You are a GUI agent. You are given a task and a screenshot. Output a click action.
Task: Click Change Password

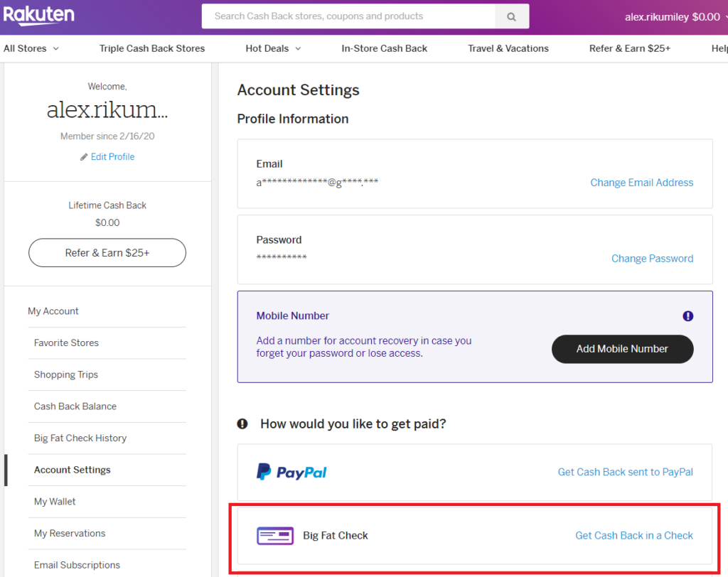tap(652, 259)
